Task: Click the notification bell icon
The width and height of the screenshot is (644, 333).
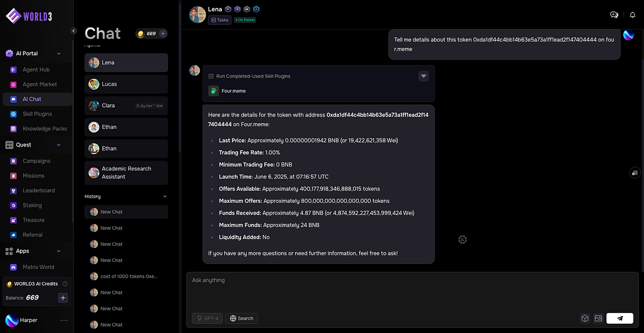Action: [x=632, y=15]
